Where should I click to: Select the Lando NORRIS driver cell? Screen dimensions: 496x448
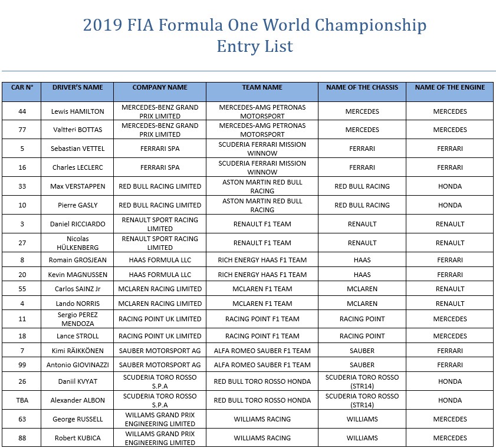[77, 304]
